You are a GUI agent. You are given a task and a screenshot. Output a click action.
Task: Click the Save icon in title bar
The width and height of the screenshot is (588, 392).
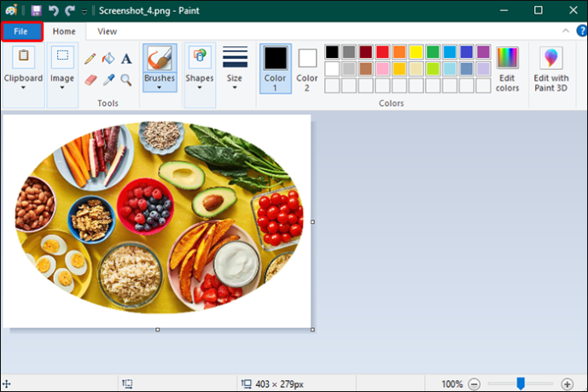(x=36, y=10)
